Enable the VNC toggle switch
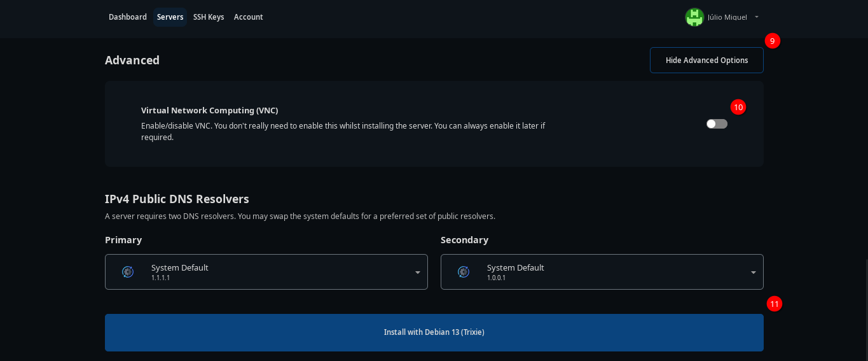 (717, 124)
